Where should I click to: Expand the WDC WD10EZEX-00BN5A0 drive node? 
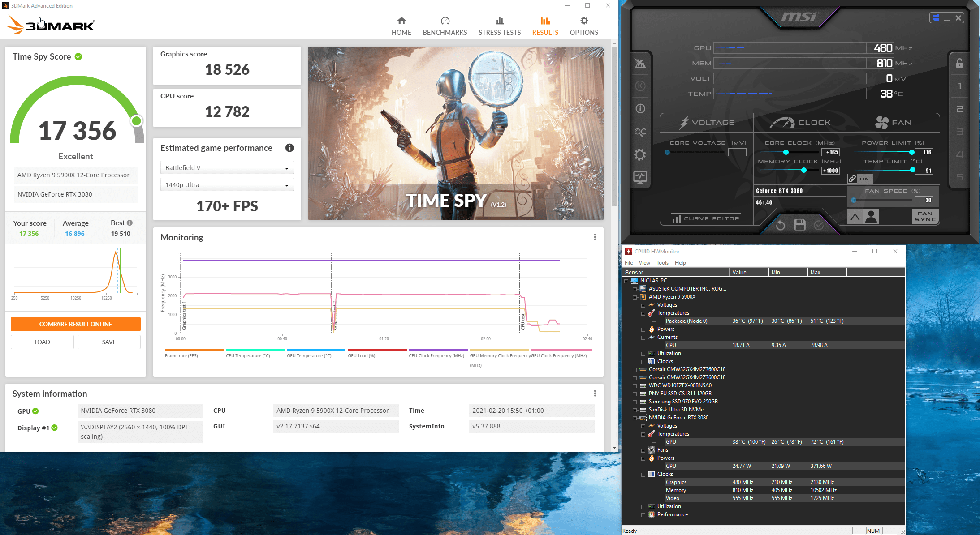tap(635, 385)
